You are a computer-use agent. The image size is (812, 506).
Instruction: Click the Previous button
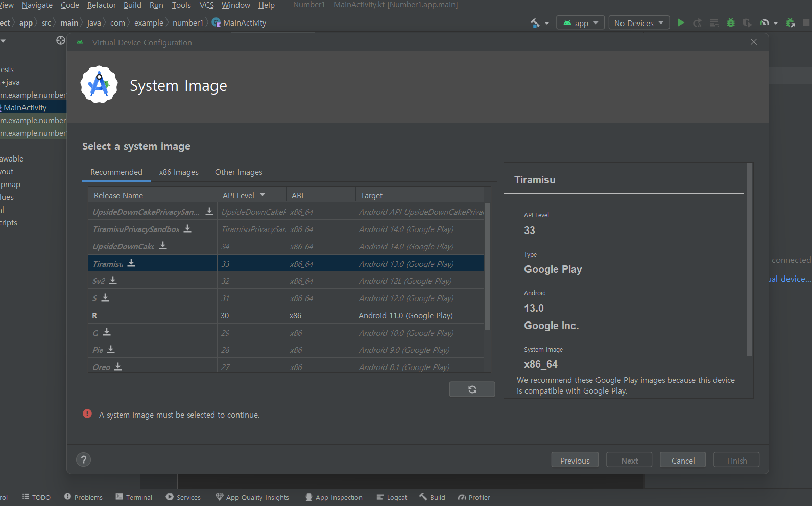(x=575, y=460)
